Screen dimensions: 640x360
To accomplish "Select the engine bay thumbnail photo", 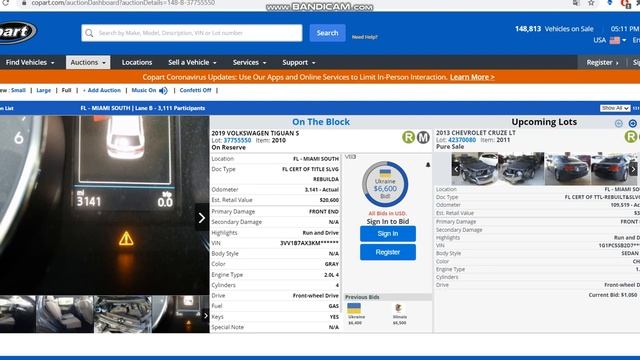I will coord(122,314).
